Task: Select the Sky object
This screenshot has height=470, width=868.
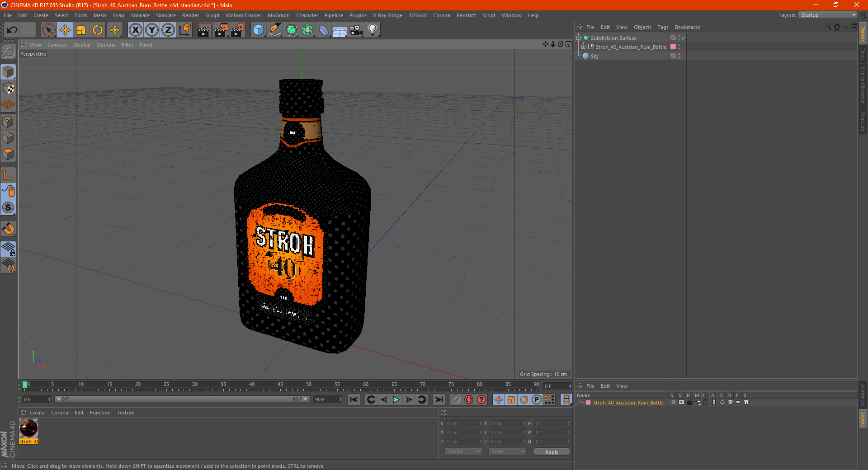Action: click(x=594, y=56)
